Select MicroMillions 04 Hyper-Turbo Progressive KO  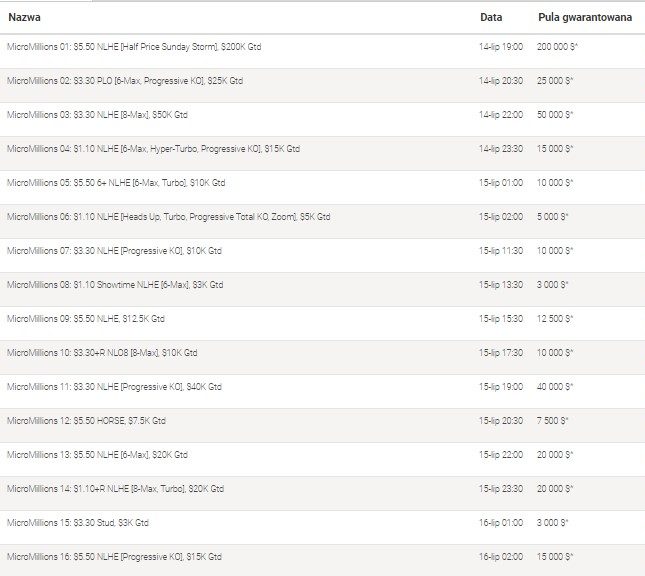153,149
